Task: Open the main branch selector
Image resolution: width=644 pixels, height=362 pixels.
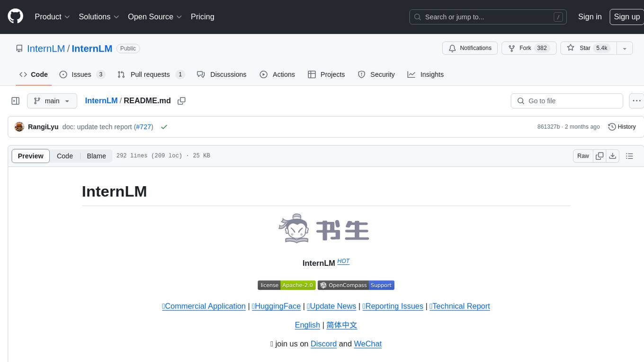Action: [x=52, y=101]
